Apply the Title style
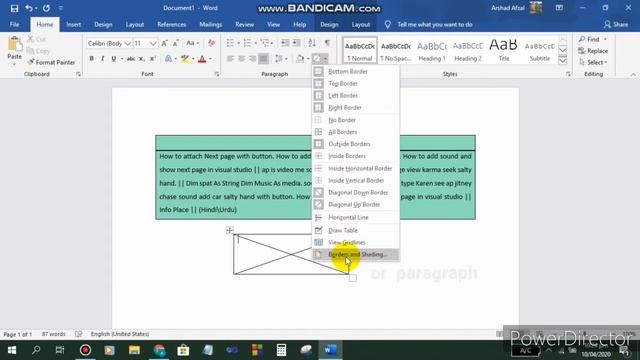This screenshot has height=360, width=640. click(504, 51)
